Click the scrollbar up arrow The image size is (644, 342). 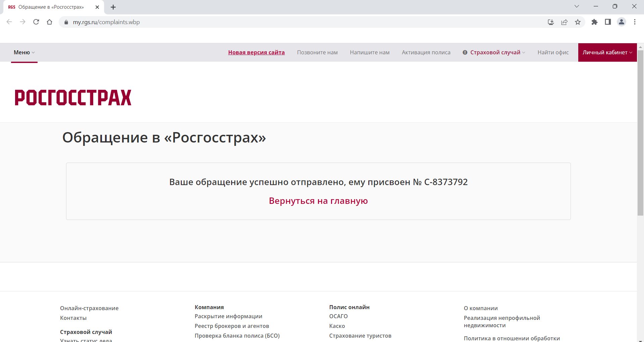[640, 47]
